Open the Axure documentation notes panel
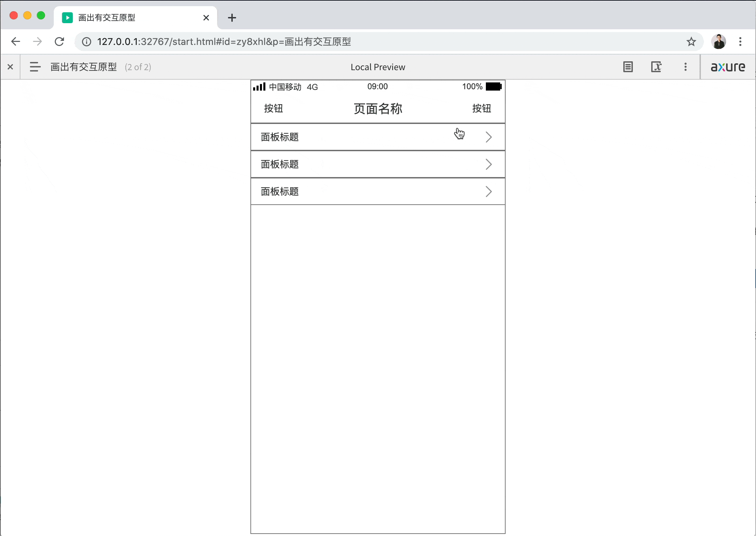756x536 pixels. [x=628, y=67]
